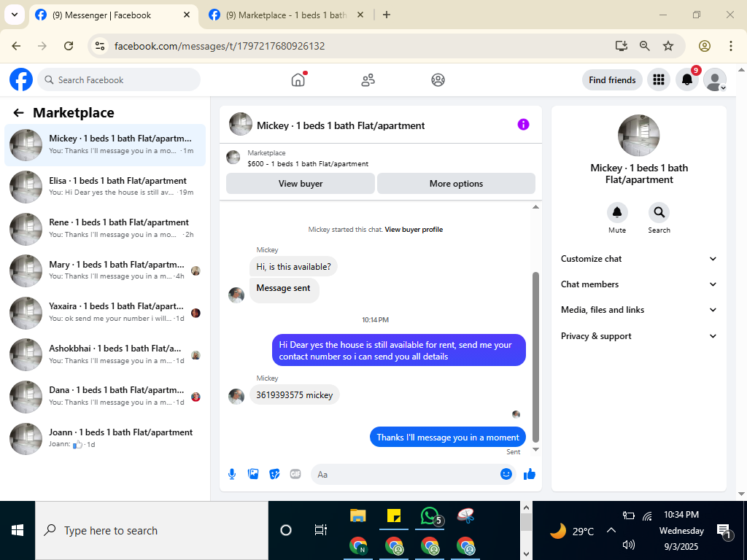Open the Ashokbhai conversation
This screenshot has width=747, height=560.
click(x=105, y=354)
